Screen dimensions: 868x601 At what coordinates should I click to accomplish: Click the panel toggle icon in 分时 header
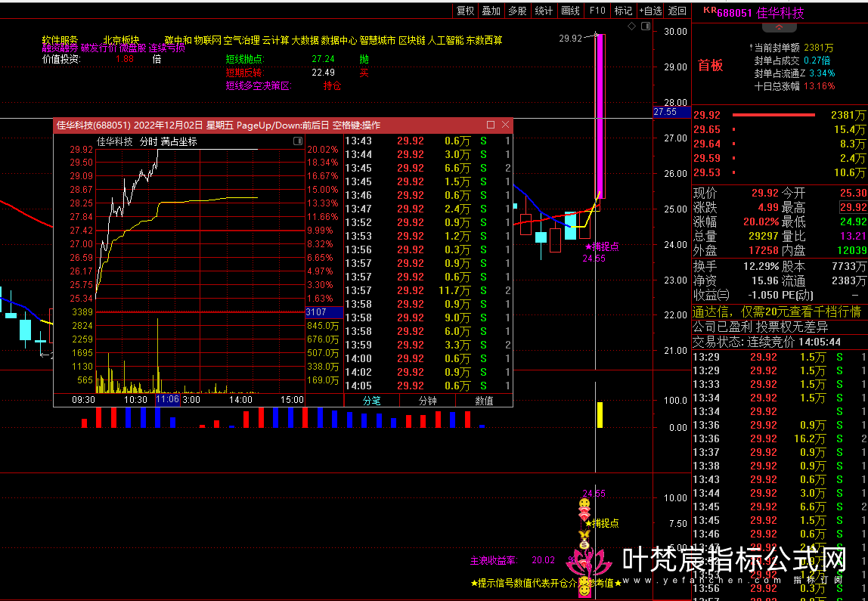coord(298,141)
